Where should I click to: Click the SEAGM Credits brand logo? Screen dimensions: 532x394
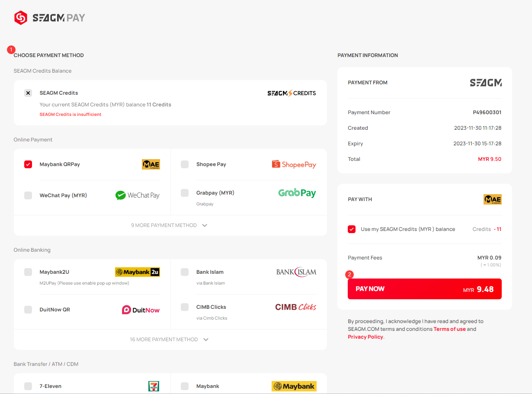click(292, 93)
